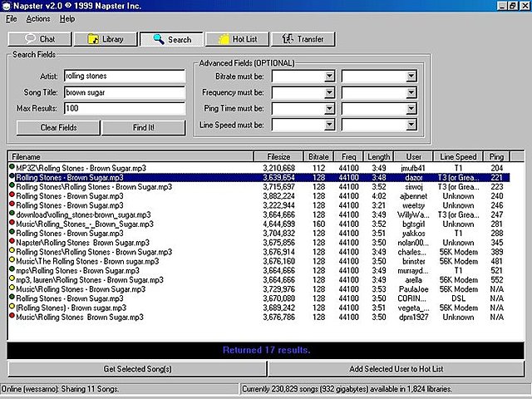Sort results by Filename column header
Viewport: 532px width, 399px height.
tap(131, 157)
